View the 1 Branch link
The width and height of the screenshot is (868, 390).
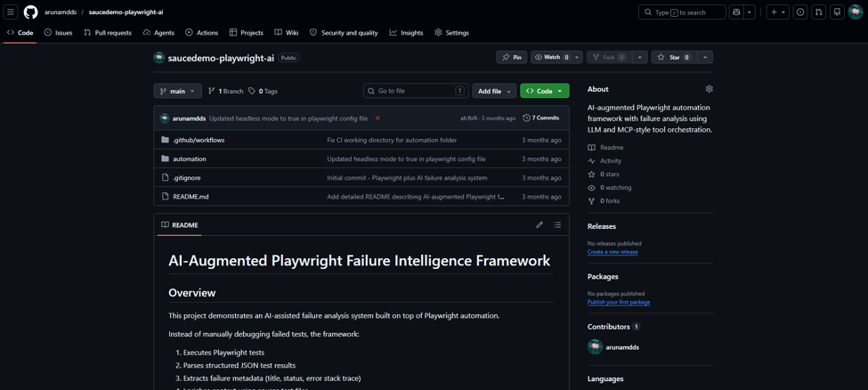coord(225,91)
